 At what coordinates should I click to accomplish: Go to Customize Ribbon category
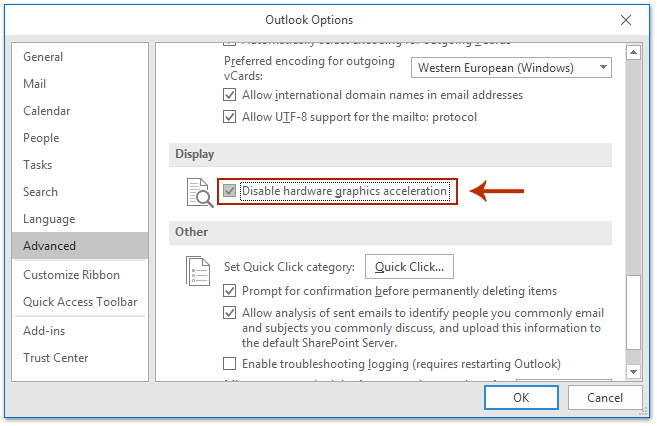tap(72, 275)
